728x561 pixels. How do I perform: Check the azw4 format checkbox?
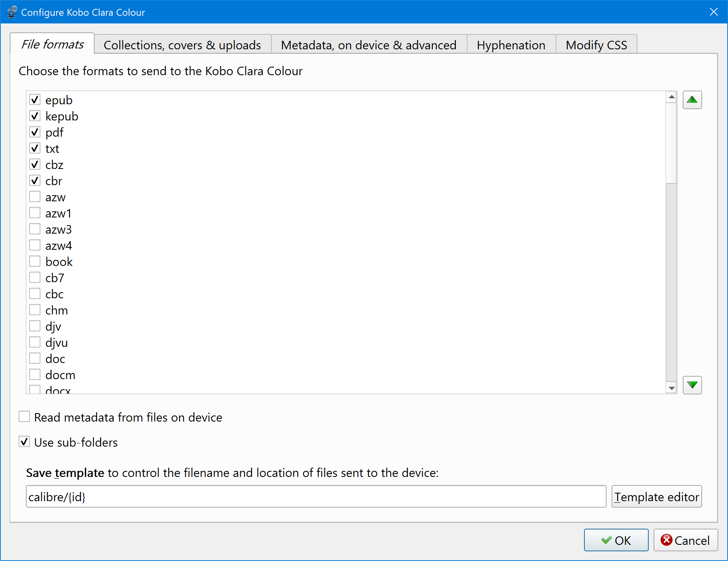tap(35, 245)
